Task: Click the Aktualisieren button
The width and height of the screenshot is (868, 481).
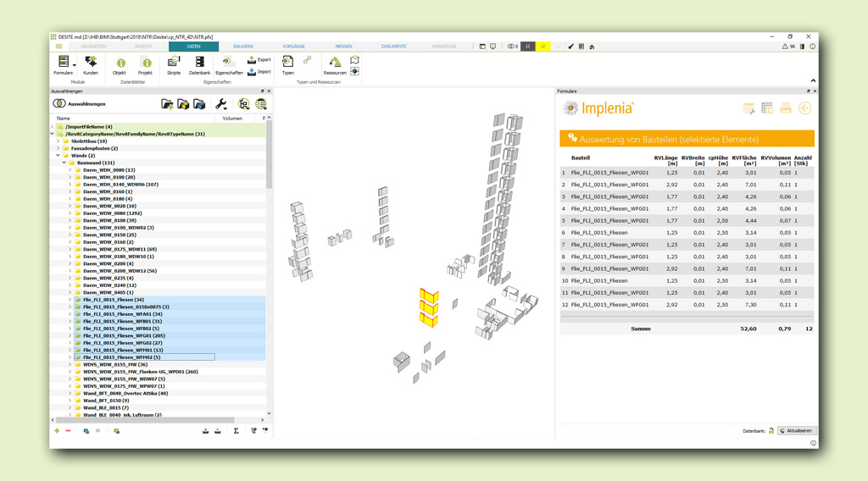Action: 797,431
